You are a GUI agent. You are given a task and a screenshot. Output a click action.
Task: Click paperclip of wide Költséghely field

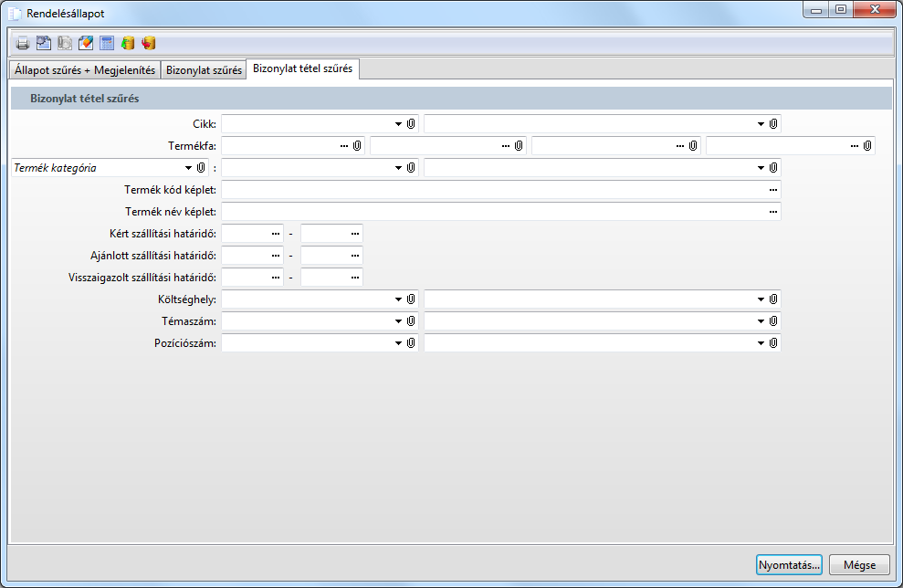click(x=773, y=299)
